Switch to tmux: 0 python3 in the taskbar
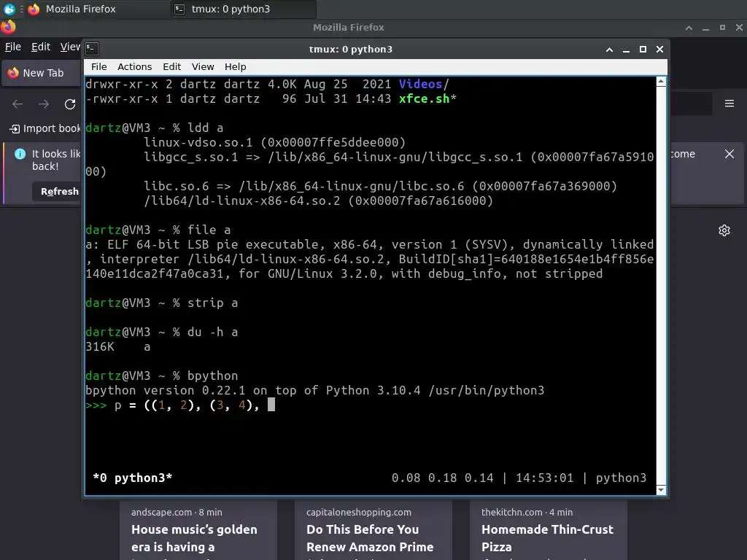Screen dimensions: 747x560 pyautogui.click(x=243, y=9)
